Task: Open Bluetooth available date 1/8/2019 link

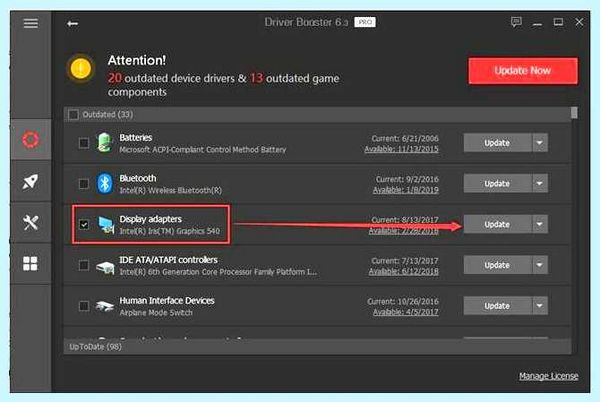Action: (406, 190)
